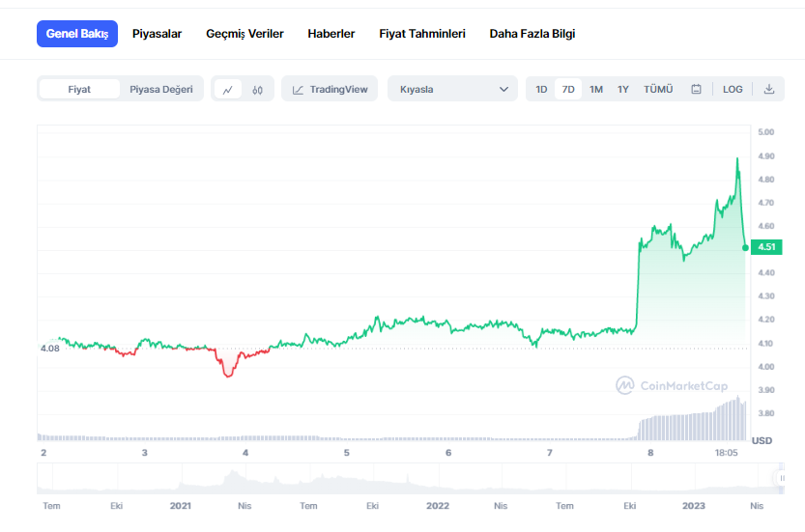Open the Fiyat Tahminleri tab
The width and height of the screenshot is (805, 532).
[422, 34]
